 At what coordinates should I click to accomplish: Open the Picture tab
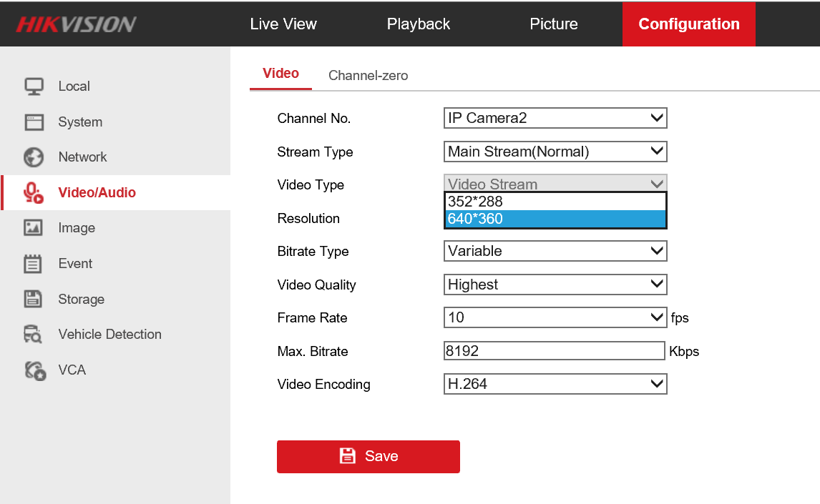click(553, 24)
